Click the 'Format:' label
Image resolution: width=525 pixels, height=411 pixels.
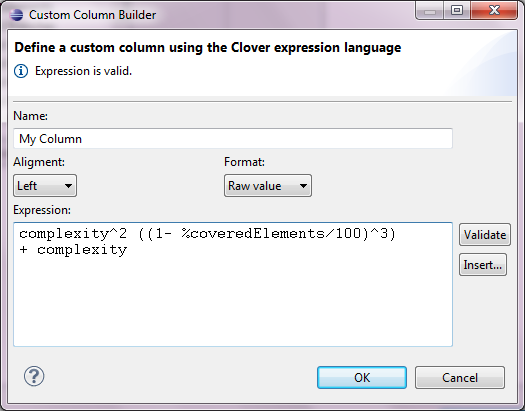click(x=244, y=162)
